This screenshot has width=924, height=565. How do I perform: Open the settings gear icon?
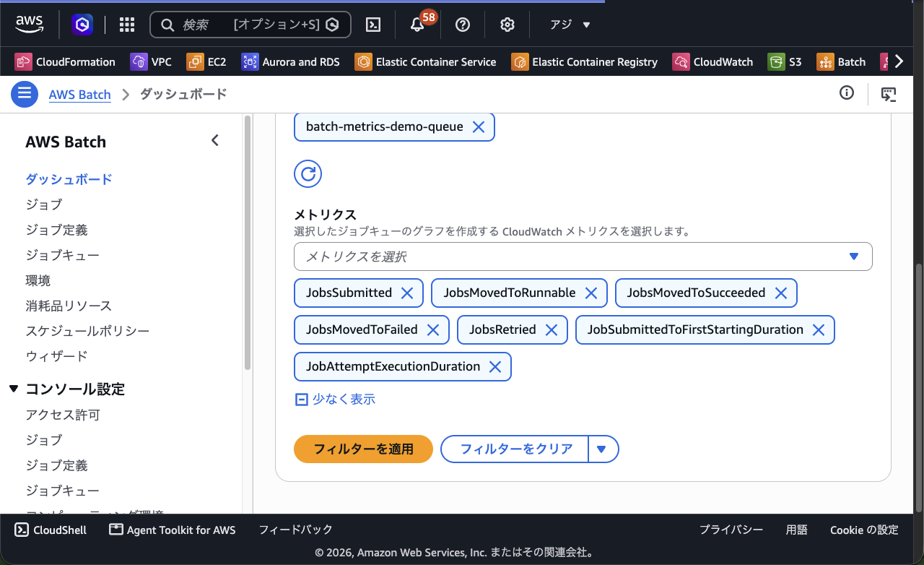(507, 25)
